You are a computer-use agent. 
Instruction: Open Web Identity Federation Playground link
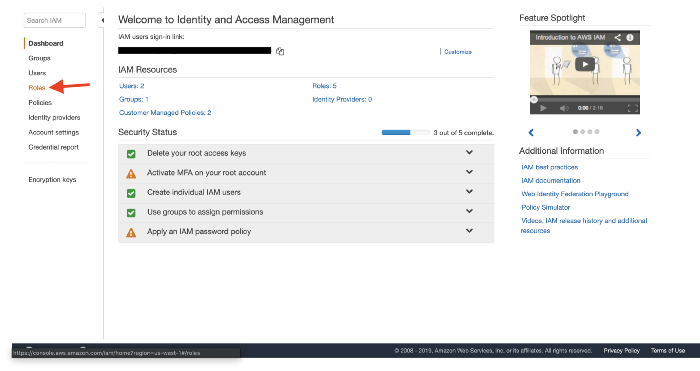click(x=575, y=194)
